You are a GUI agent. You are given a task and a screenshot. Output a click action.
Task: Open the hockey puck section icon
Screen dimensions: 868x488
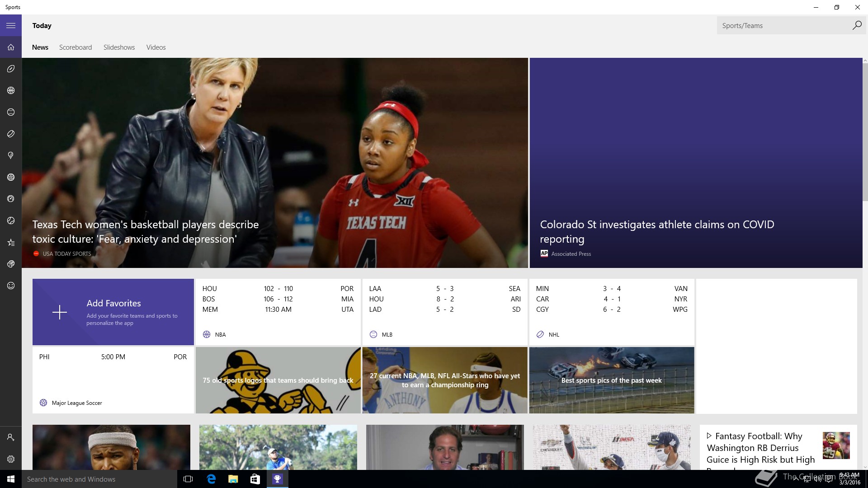pos(11,134)
